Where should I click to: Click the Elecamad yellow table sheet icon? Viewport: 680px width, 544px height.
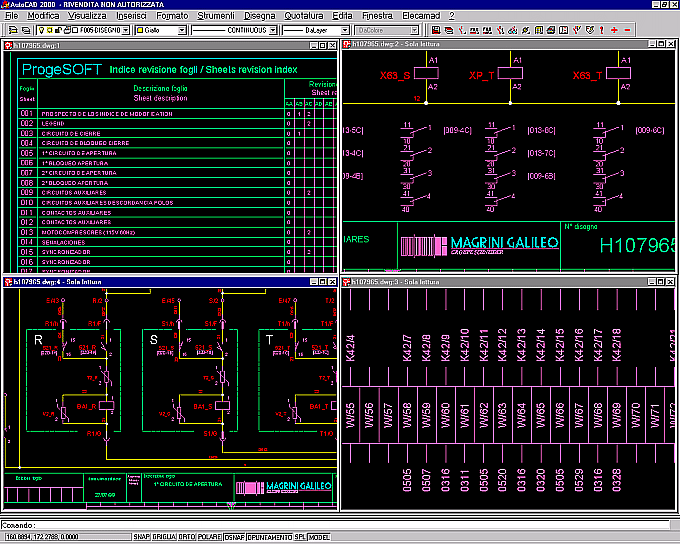539,30
